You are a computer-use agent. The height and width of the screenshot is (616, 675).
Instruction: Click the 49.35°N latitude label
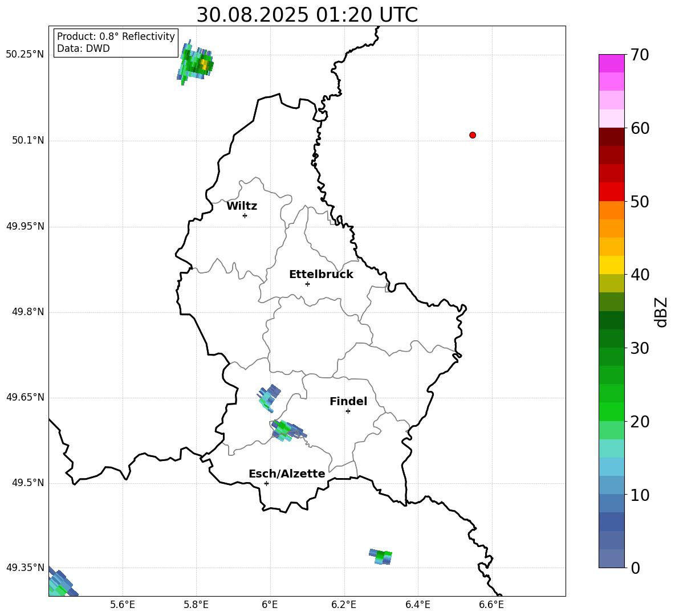pyautogui.click(x=25, y=568)
